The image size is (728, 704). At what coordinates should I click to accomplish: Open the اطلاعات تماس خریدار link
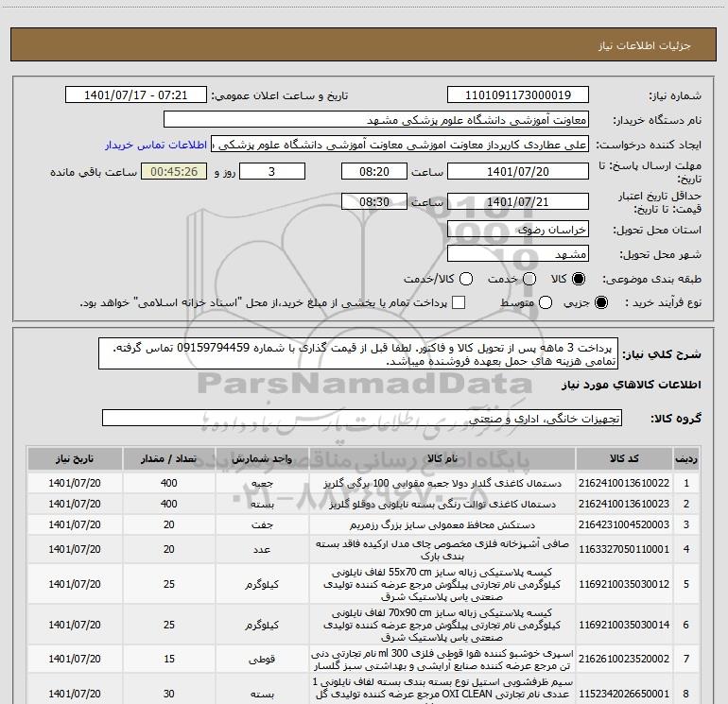156,145
